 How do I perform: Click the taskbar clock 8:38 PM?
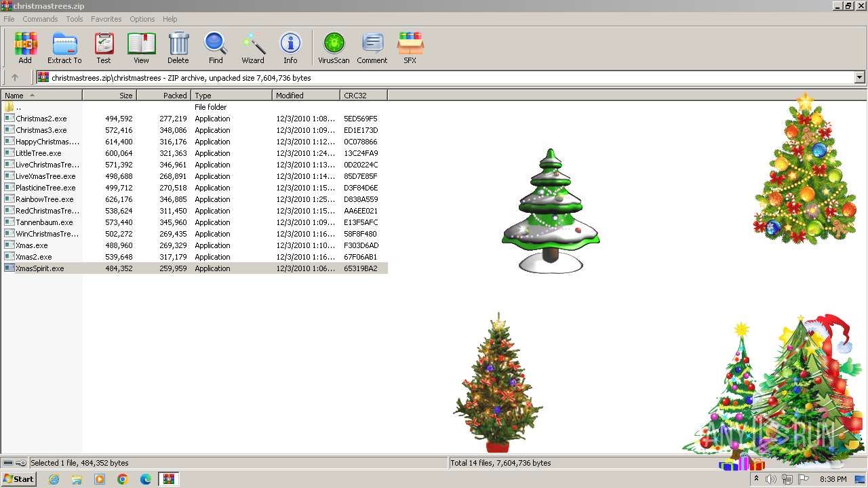point(833,479)
